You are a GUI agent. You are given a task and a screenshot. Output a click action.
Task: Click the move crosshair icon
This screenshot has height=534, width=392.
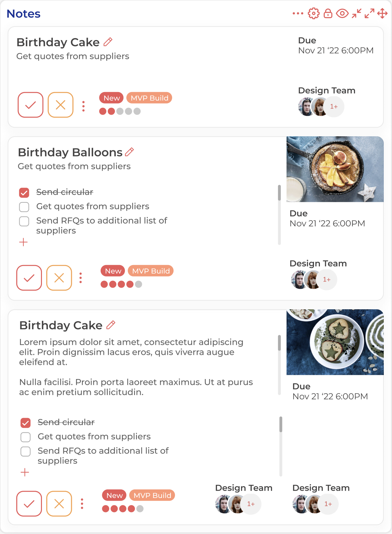(382, 13)
